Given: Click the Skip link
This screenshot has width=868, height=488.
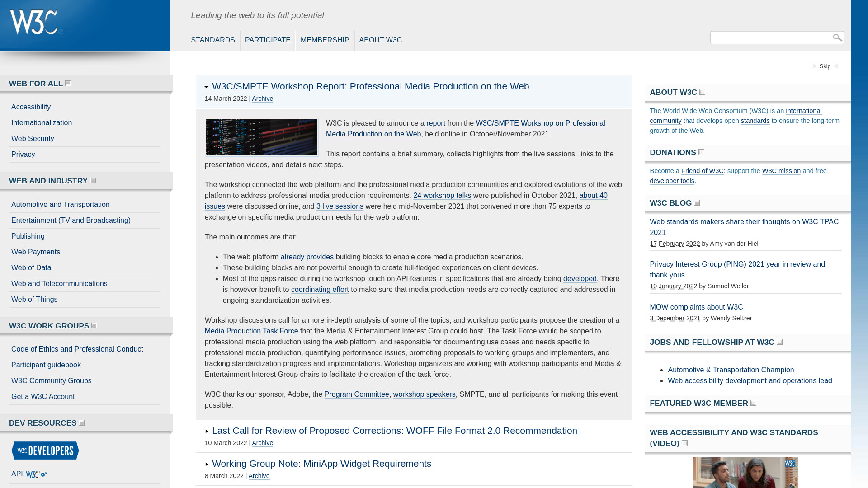Looking at the screenshot, I should 825,66.
